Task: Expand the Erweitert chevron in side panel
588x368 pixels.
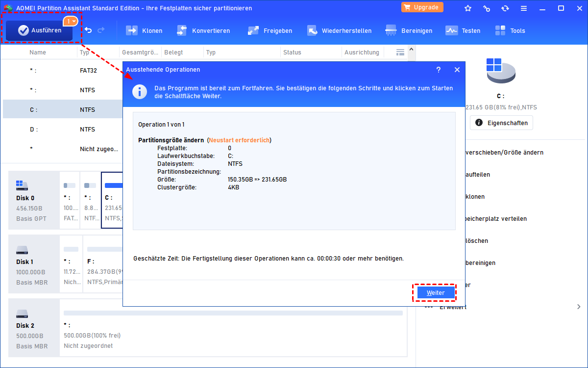Action: pyautogui.click(x=579, y=307)
